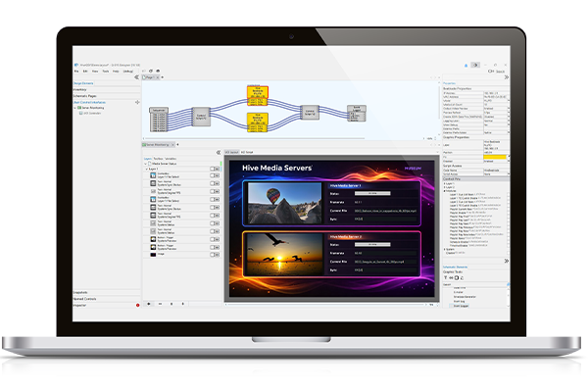Click the yellow Fill color swatch
The image size is (588, 392).
(x=493, y=156)
